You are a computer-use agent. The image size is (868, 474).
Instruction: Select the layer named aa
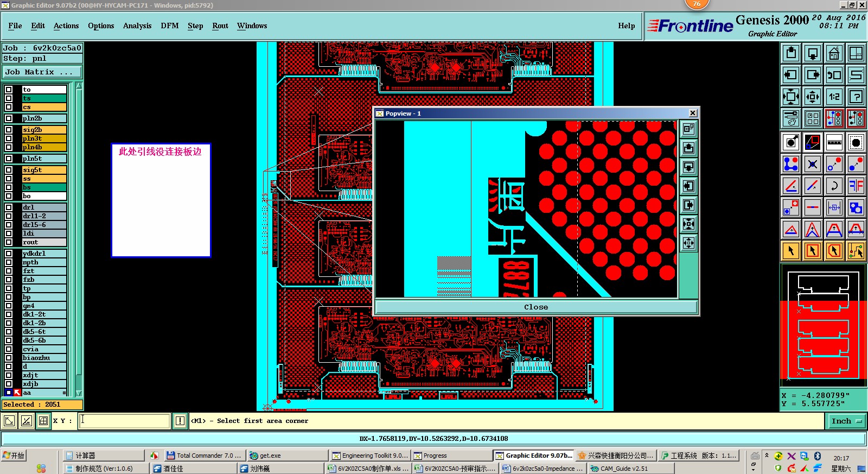pos(44,393)
